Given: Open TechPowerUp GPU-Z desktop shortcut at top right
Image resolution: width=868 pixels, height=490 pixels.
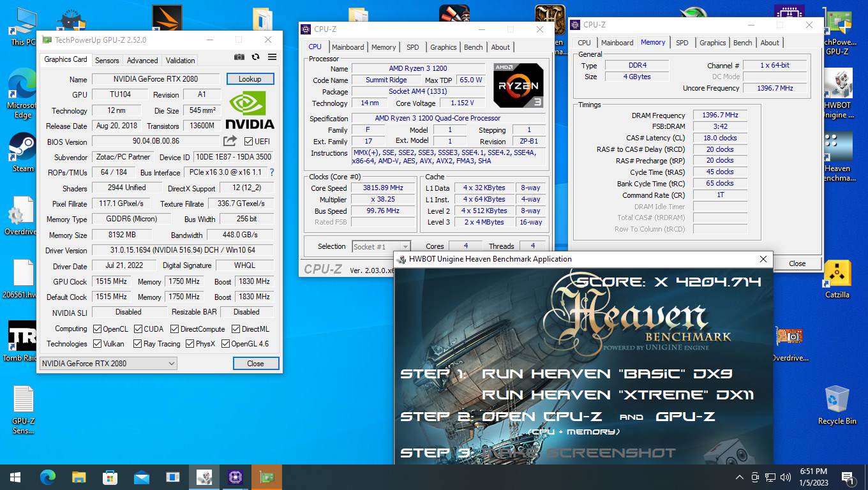Looking at the screenshot, I should [837, 31].
